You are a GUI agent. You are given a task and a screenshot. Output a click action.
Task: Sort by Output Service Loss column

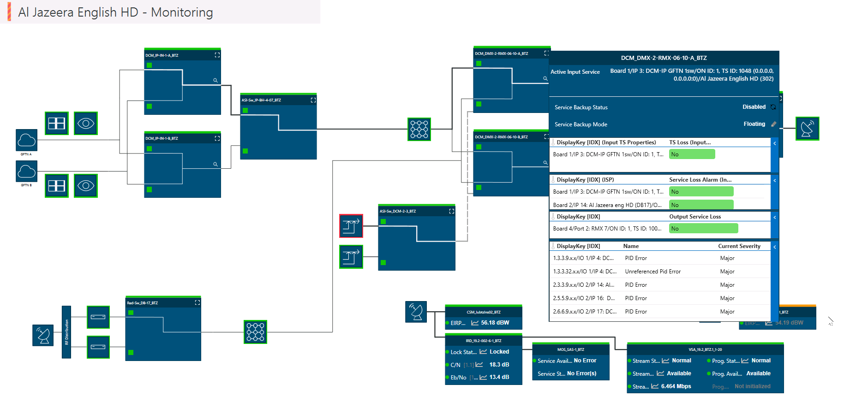[695, 217]
